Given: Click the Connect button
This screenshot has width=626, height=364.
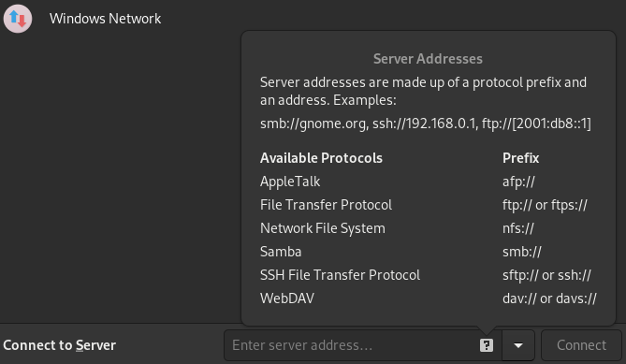Looking at the screenshot, I should tap(581, 345).
